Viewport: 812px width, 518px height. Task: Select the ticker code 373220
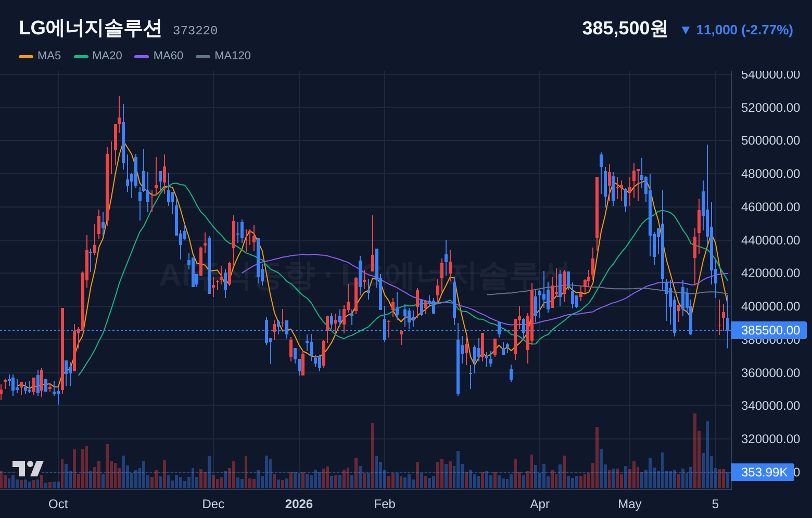195,31
